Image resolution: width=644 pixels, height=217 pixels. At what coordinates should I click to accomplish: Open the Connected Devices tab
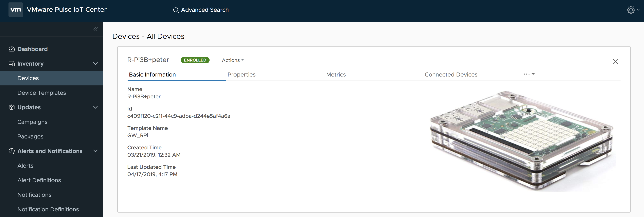pyautogui.click(x=451, y=74)
